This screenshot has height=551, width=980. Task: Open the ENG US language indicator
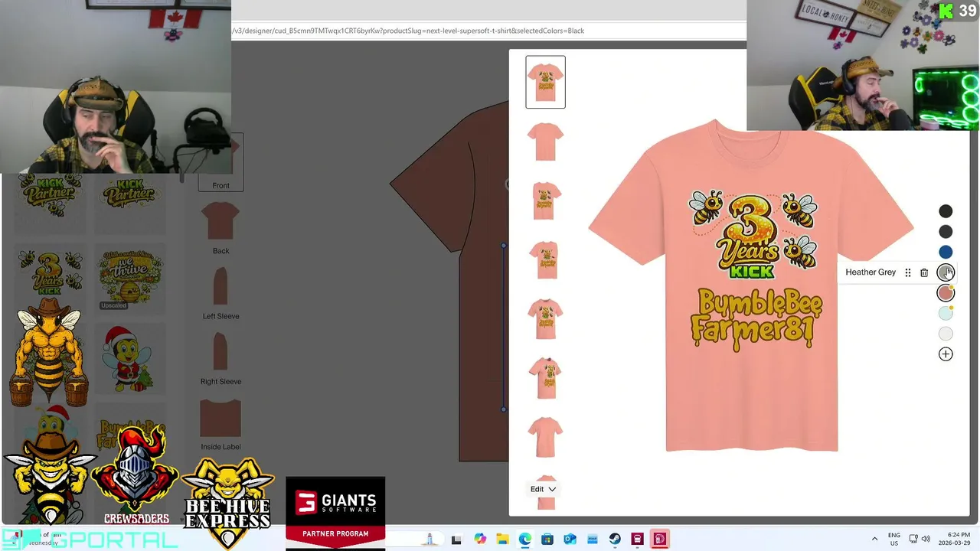point(894,539)
